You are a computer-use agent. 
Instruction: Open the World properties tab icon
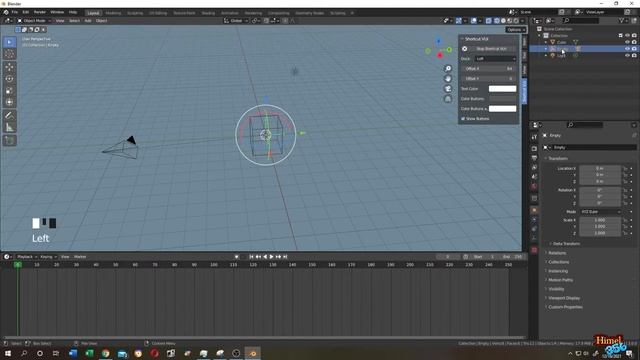tap(534, 186)
